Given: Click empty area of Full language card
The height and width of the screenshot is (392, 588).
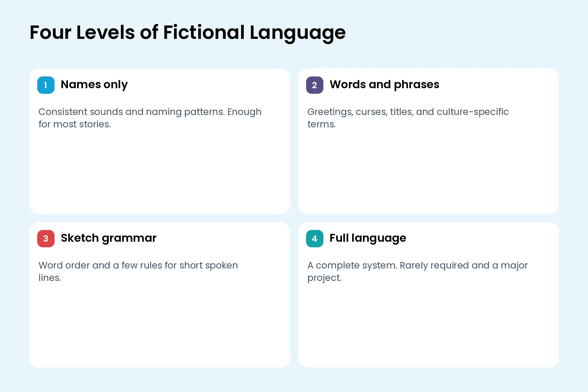Looking at the screenshot, I should coord(428,327).
